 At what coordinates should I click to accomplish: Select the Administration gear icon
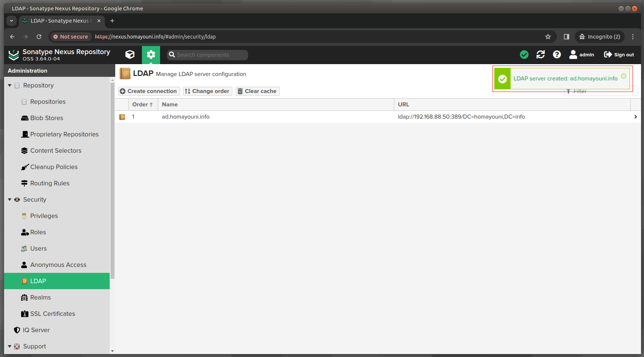tap(151, 55)
